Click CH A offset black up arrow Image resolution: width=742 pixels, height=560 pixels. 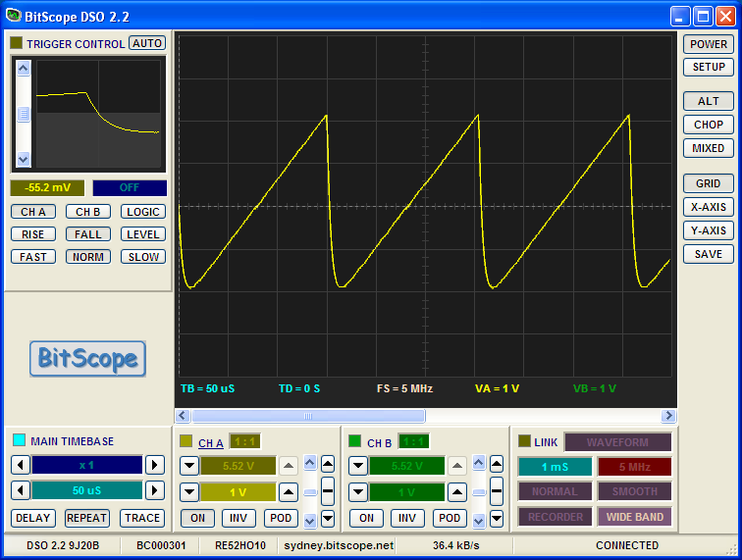328,464
